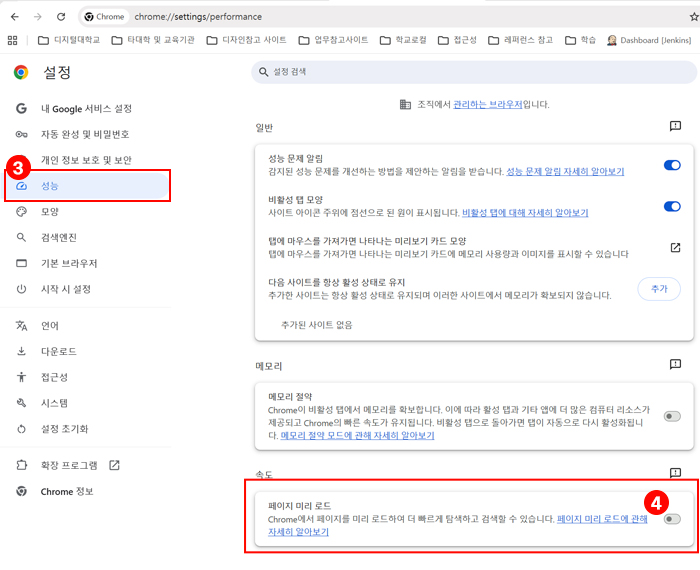Open the 디자인참고 사이트 bookmark folder
The image size is (700, 570).
(x=246, y=40)
